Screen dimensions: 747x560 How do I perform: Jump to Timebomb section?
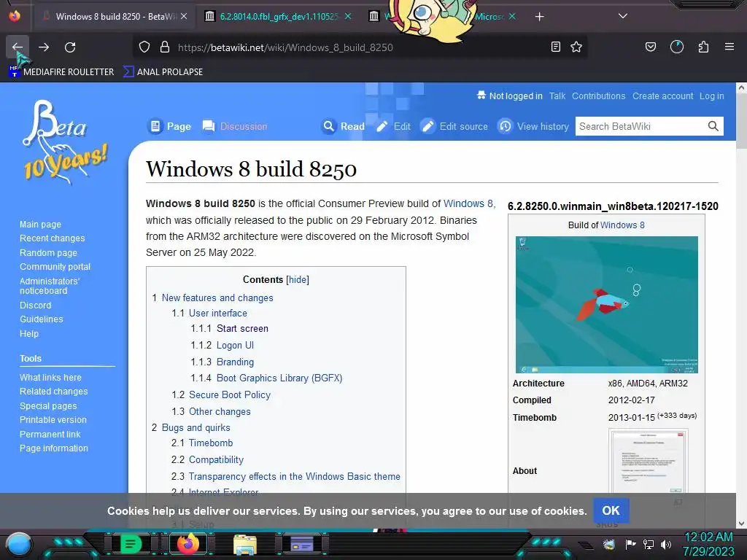pyautogui.click(x=211, y=443)
